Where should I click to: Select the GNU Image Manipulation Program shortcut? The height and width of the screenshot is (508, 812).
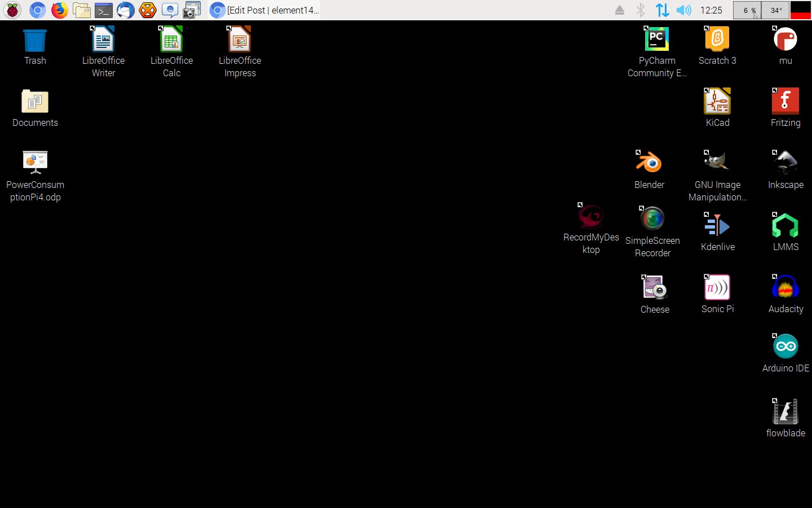[x=717, y=176]
